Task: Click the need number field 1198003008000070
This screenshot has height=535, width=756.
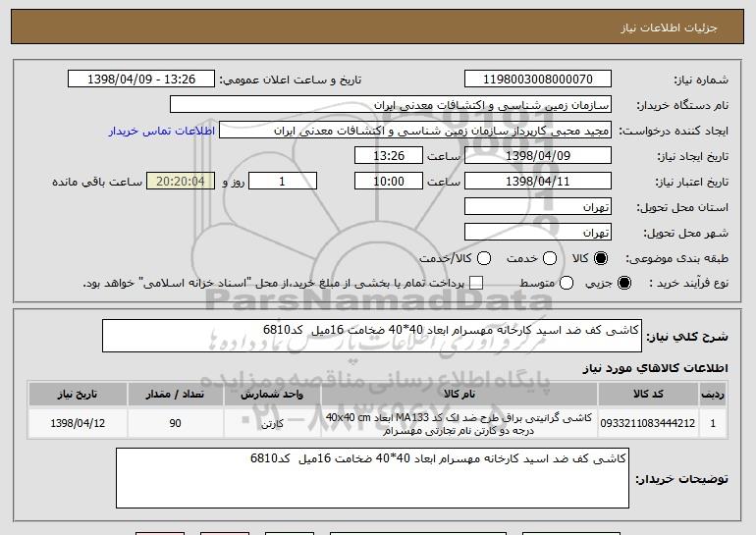Action: [538, 80]
